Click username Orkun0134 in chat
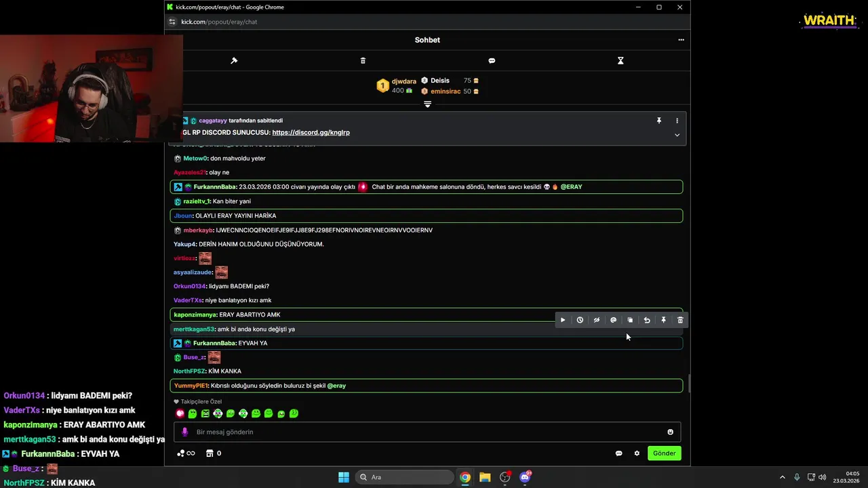868x488 pixels. click(190, 286)
